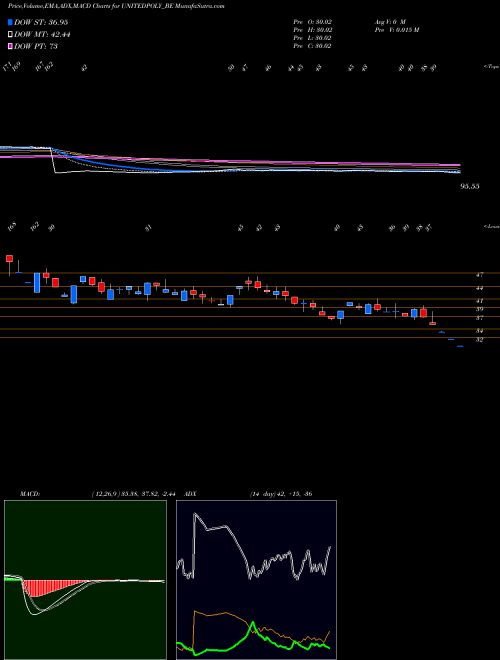This screenshot has height=660, width=500.
Task: Click the '<Lows' label on the right edge
Action: tap(492, 226)
